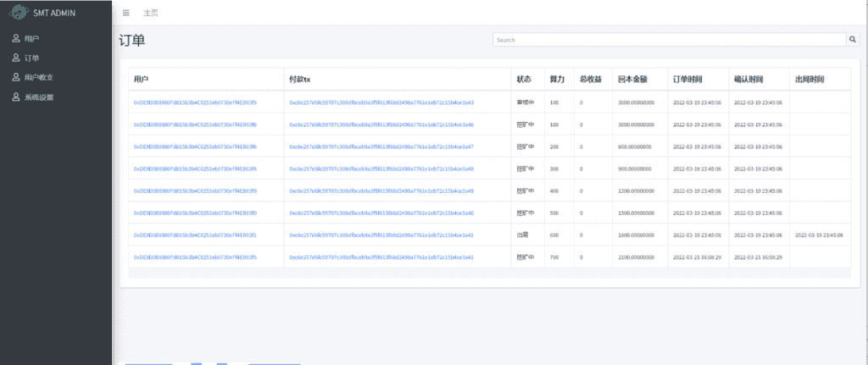The width and height of the screenshot is (868, 365).
Task: Click the 算力 value 600
Action: [554, 235]
